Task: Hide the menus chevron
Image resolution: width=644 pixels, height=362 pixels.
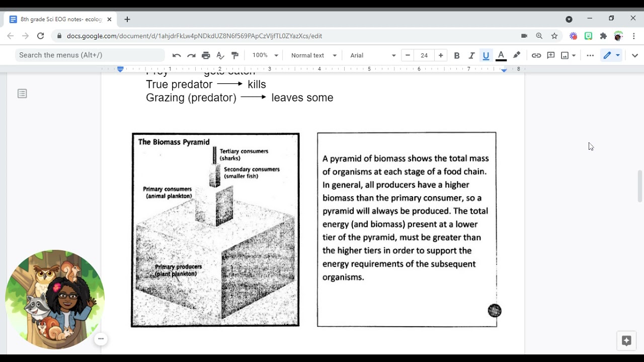Action: (x=635, y=55)
